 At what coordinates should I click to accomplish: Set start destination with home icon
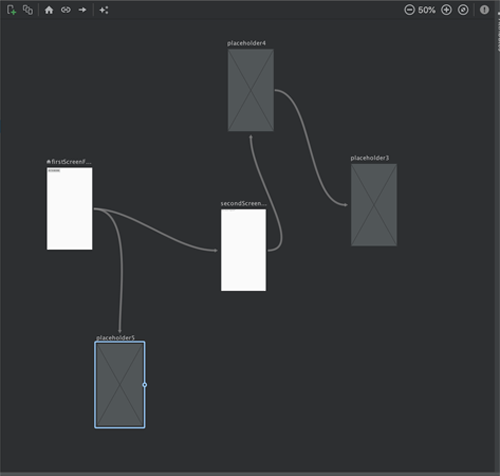click(49, 10)
